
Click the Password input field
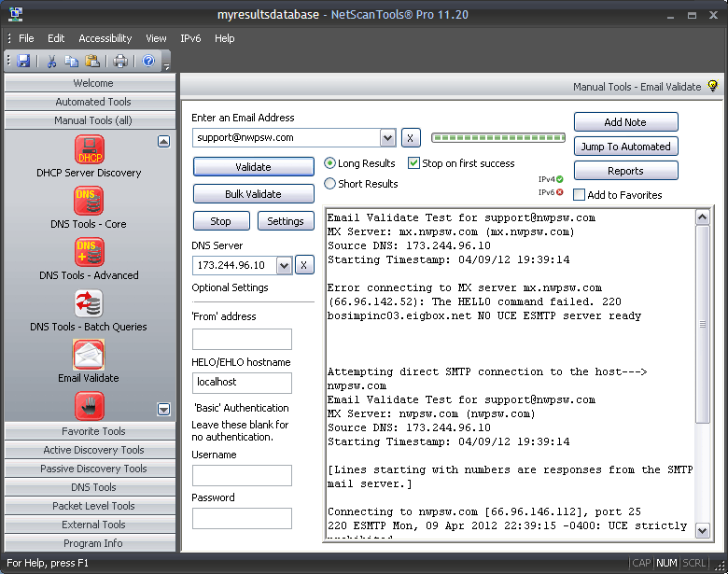tap(242, 518)
